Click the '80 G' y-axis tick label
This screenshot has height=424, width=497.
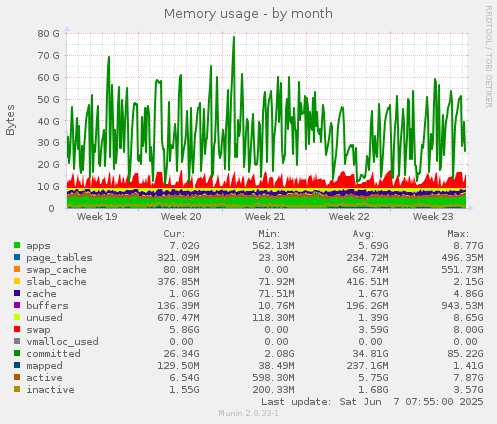48,33
